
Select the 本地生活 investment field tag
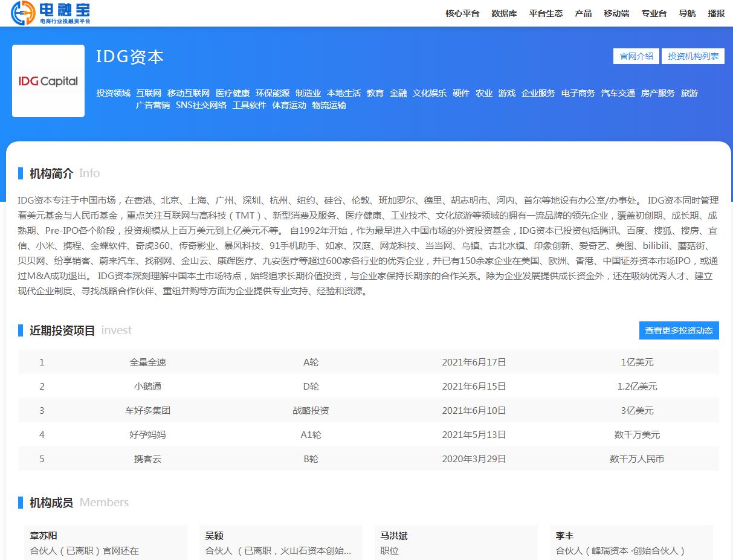pyautogui.click(x=344, y=93)
